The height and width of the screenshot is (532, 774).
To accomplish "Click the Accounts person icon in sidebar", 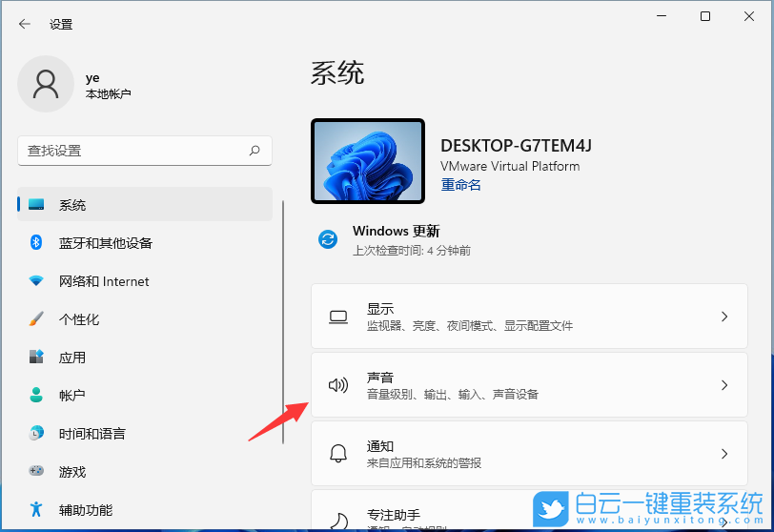I will 36,395.
